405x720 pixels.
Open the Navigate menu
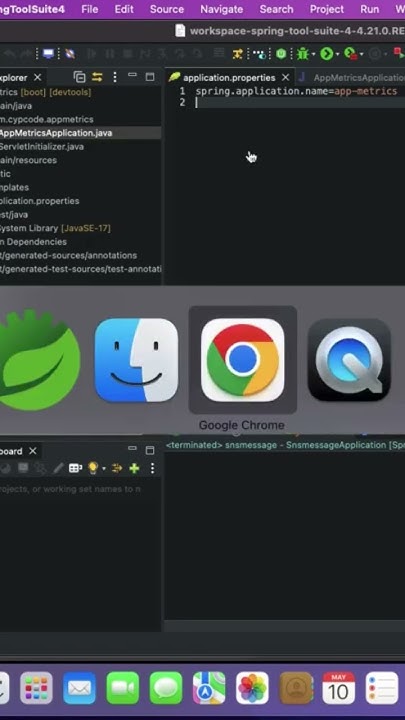point(222,9)
